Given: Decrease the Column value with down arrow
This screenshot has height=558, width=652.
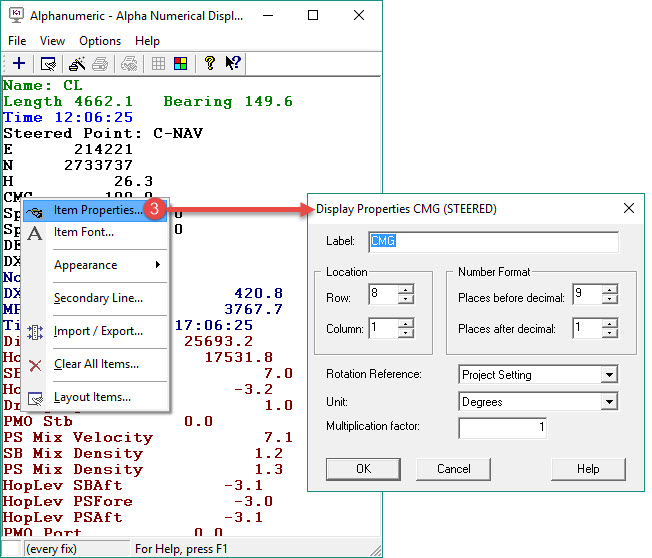Looking at the screenshot, I should click(x=405, y=333).
